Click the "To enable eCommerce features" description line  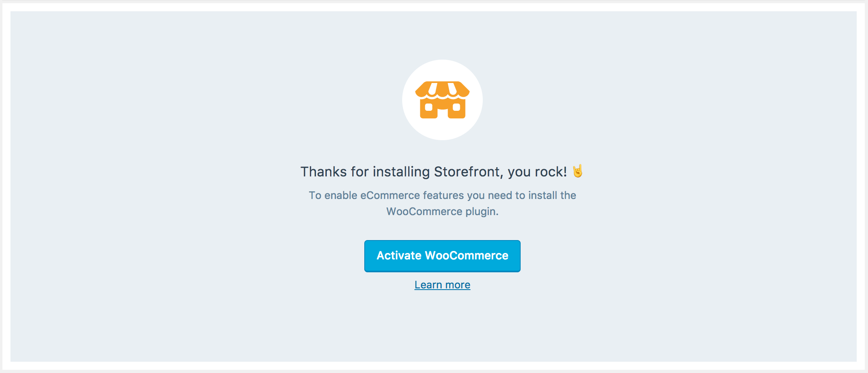tap(442, 195)
